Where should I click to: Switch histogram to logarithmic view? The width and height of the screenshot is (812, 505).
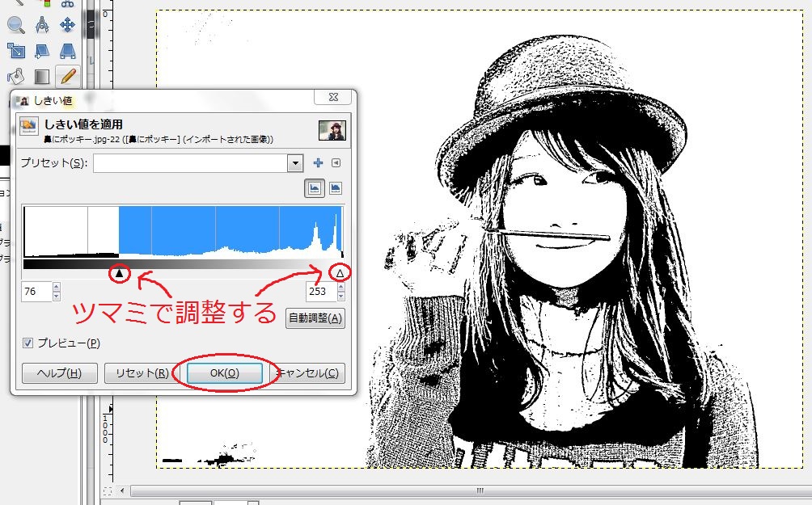pyautogui.click(x=336, y=187)
